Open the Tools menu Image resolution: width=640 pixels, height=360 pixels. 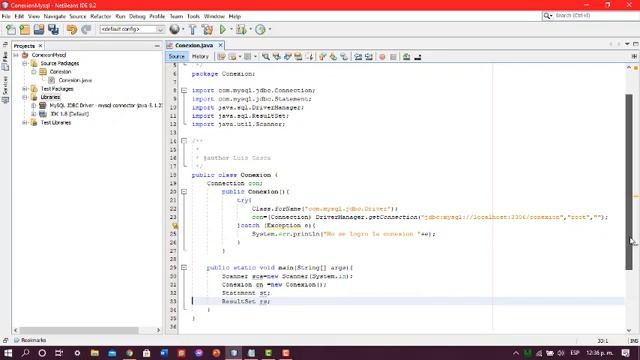pyautogui.click(x=193, y=16)
